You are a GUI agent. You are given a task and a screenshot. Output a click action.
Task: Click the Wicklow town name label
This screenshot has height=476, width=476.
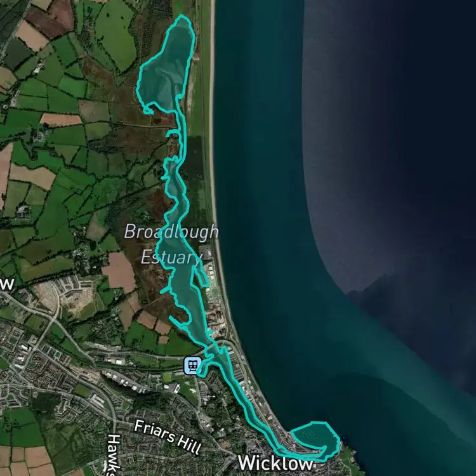[275, 463]
